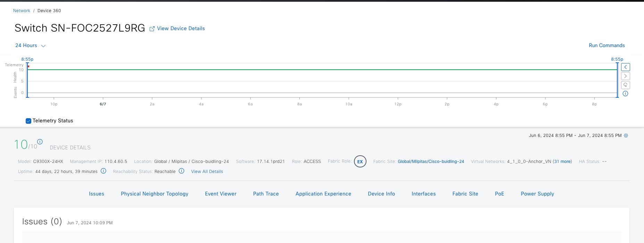Click the left timeline range handle at 8:55p

pos(27,80)
